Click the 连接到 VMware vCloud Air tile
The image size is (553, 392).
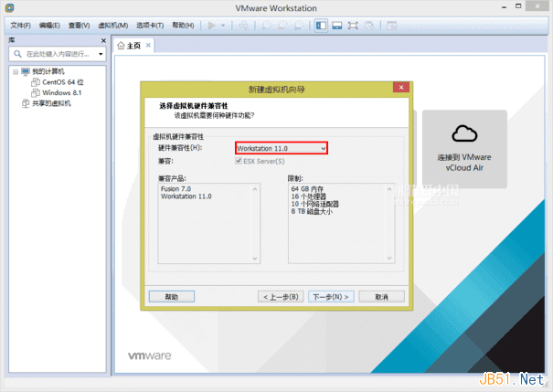coord(464,149)
